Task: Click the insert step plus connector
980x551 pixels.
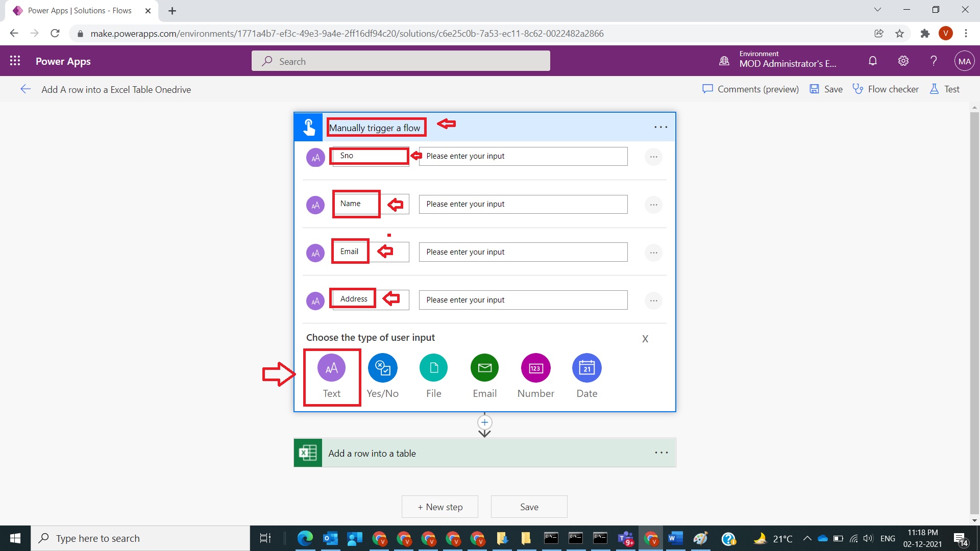Action: (x=484, y=422)
